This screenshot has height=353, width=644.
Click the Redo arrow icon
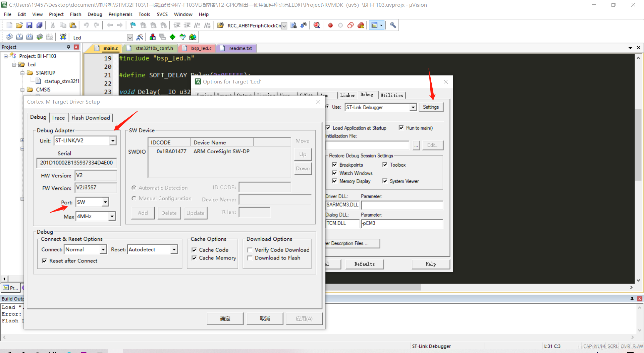96,25
